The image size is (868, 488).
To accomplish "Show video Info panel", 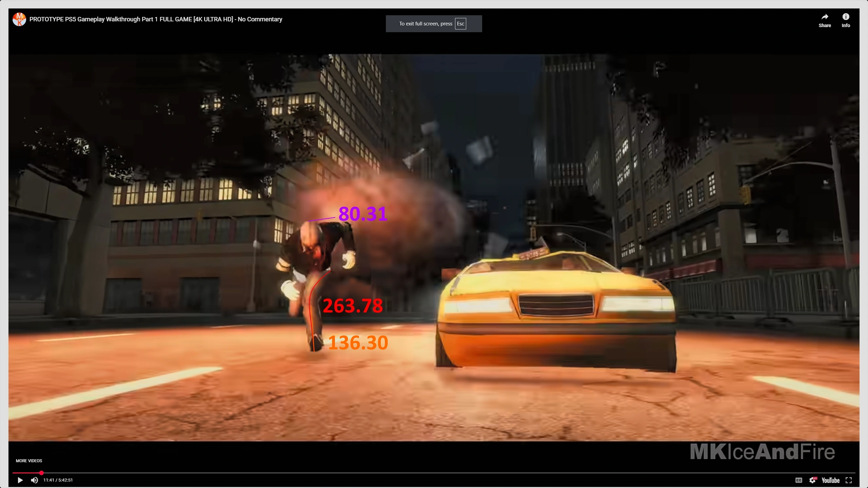I will (x=846, y=17).
